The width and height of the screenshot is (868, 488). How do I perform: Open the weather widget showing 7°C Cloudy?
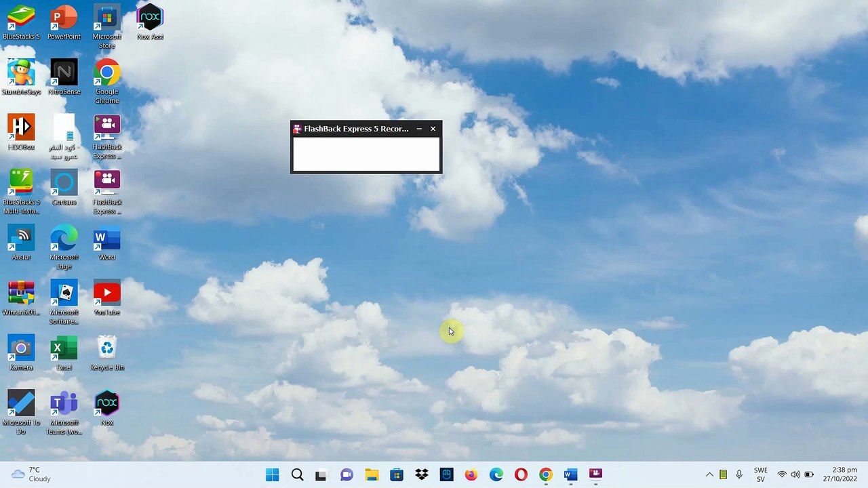[x=32, y=474]
